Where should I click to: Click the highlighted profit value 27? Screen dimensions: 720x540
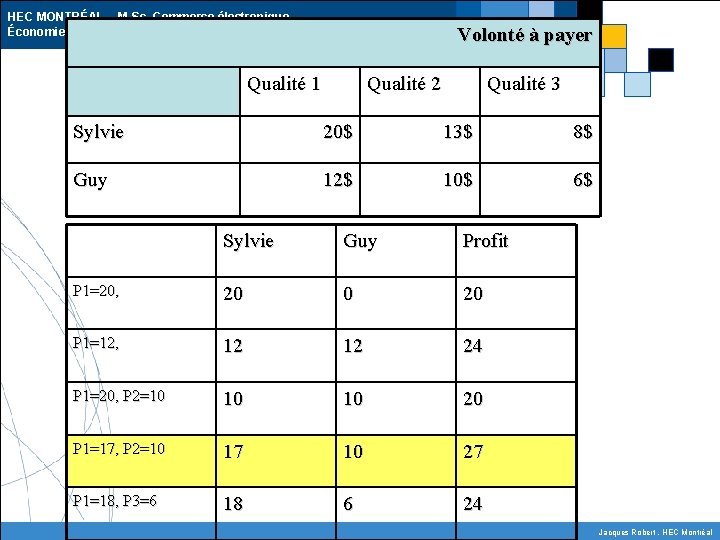click(473, 452)
